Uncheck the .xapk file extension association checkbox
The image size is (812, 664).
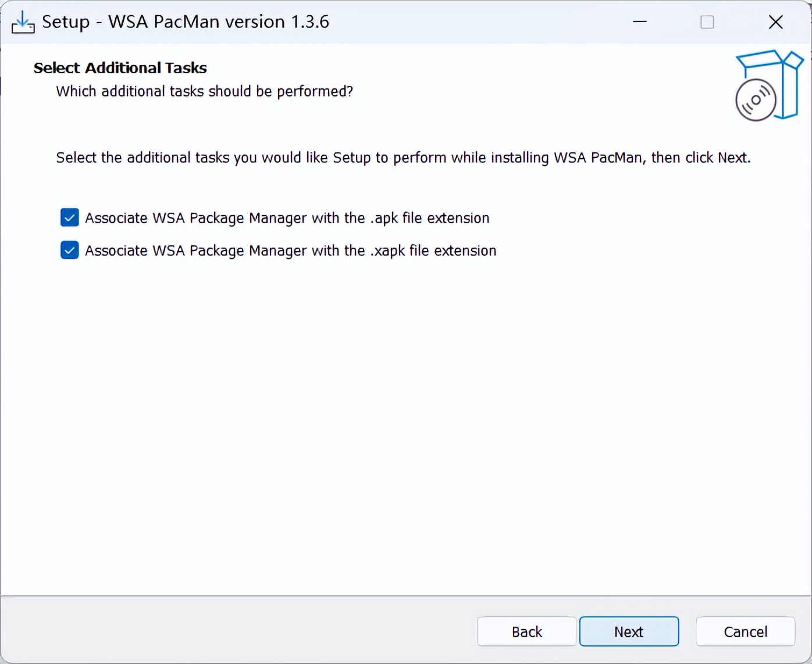point(70,251)
